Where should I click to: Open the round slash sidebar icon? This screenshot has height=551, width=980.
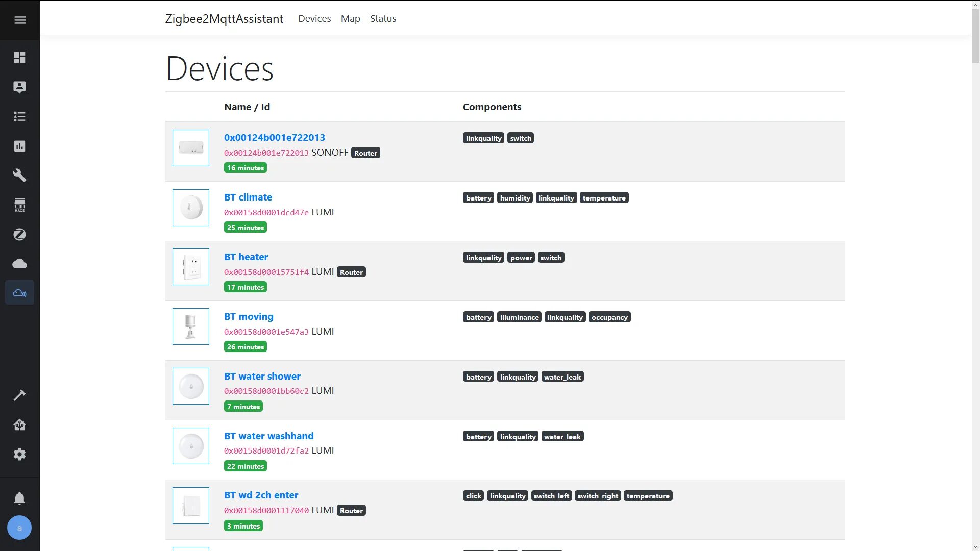[x=20, y=234]
